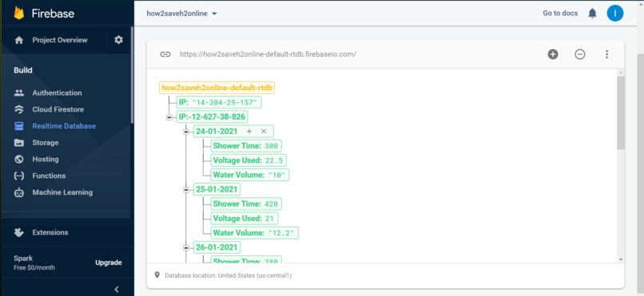
Task: Click the database location pin icon
Action: point(157,274)
